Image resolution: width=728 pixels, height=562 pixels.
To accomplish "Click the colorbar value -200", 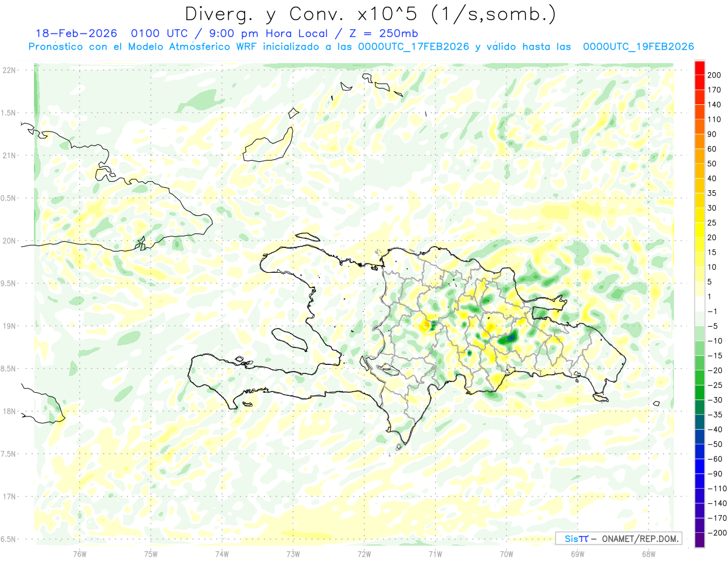I will pos(717,533).
